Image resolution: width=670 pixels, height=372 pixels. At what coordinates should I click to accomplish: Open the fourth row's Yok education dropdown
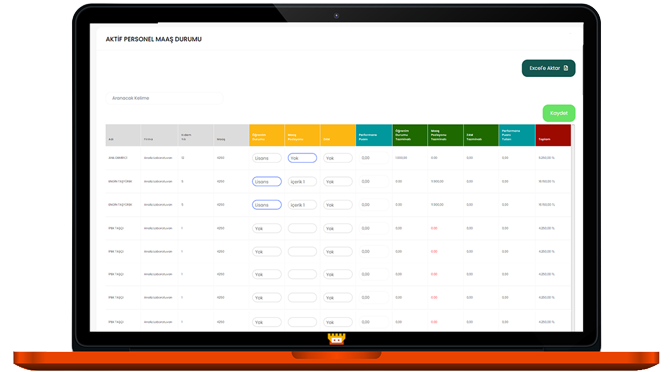tap(267, 228)
